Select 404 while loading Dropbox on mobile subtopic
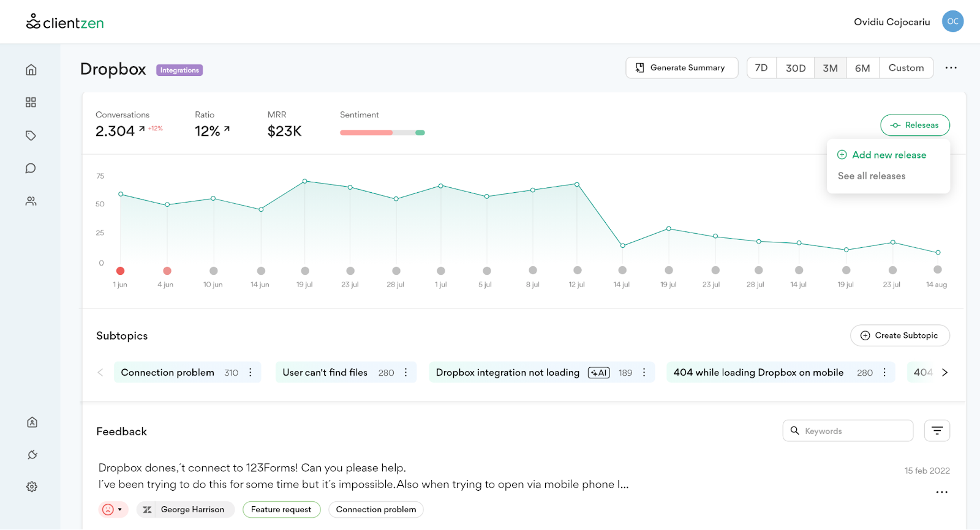This screenshot has width=980, height=530. coord(781,372)
